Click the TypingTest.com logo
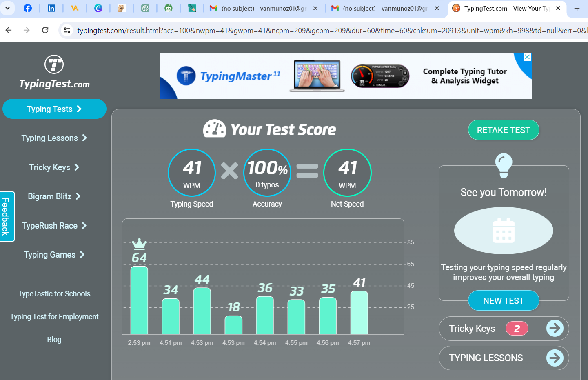 pos(54,72)
